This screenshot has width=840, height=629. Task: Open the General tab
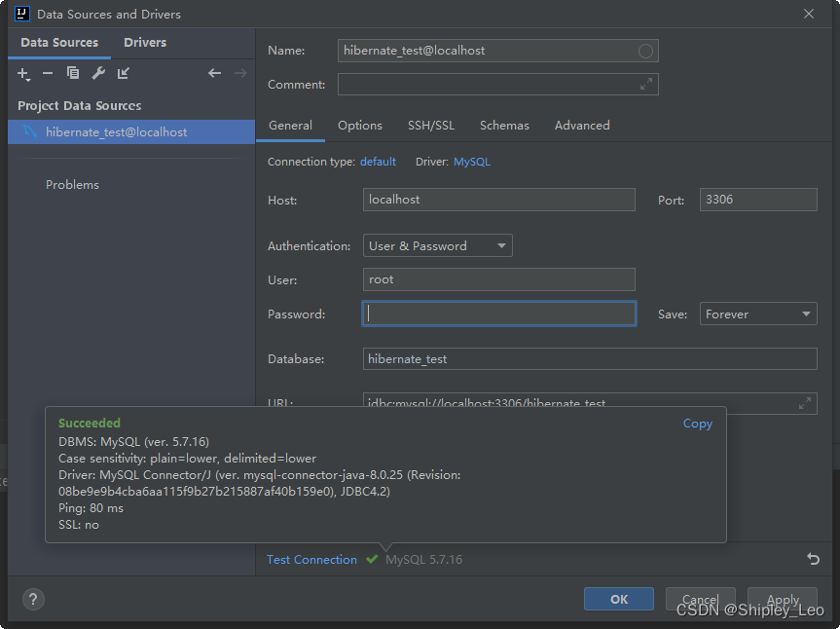click(x=290, y=126)
